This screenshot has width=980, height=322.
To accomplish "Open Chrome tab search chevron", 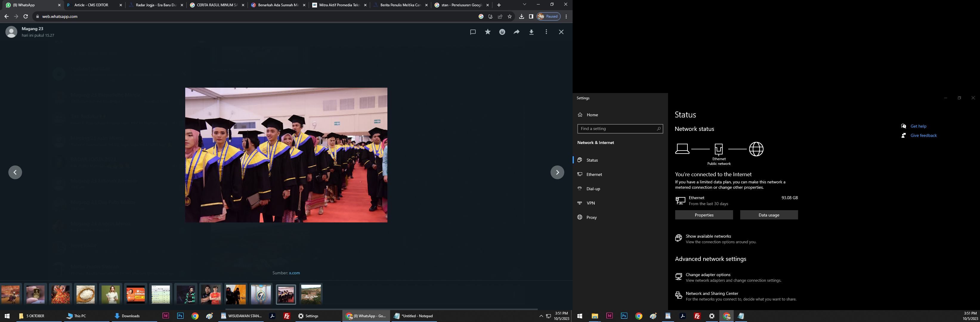I will tap(524, 4).
